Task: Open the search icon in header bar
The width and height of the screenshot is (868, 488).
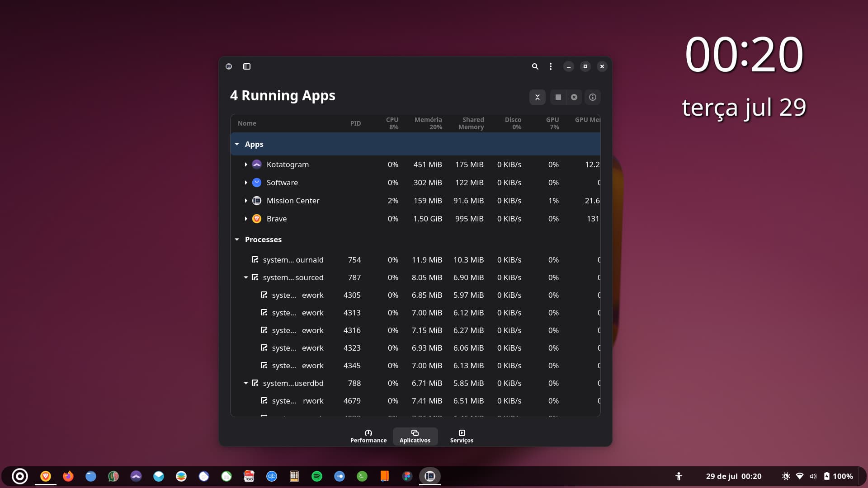Action: (535, 66)
